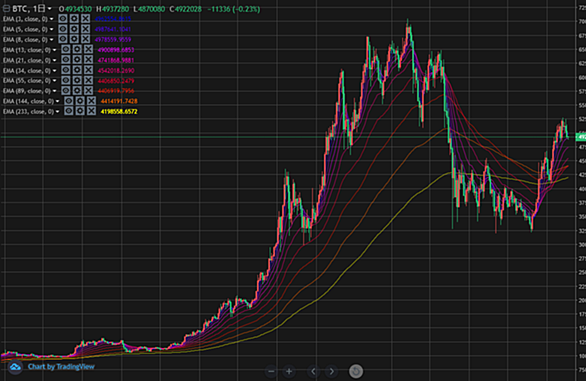Open settings for EMA (233, close, 0)
The height and width of the screenshot is (381, 586).
[x=80, y=111]
